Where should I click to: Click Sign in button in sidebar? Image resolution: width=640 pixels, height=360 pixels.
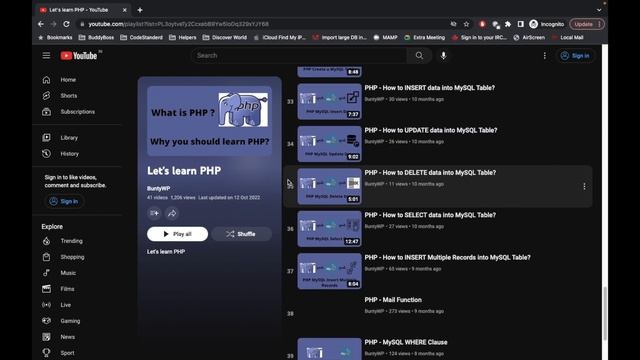click(x=64, y=201)
